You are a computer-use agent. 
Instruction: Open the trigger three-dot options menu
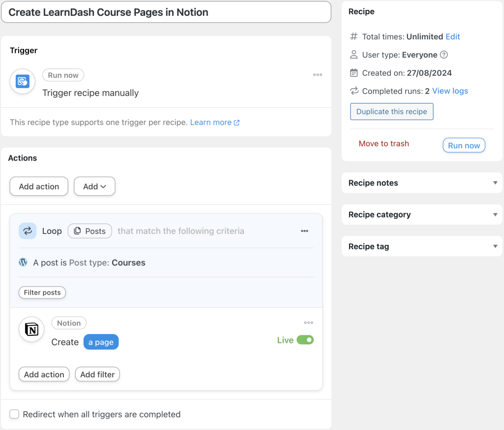317,75
